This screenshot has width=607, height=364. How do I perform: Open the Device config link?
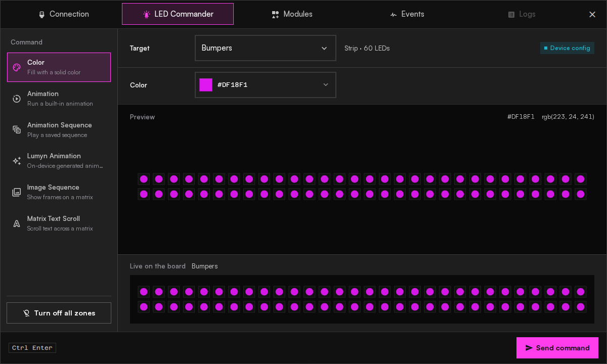[x=567, y=48]
